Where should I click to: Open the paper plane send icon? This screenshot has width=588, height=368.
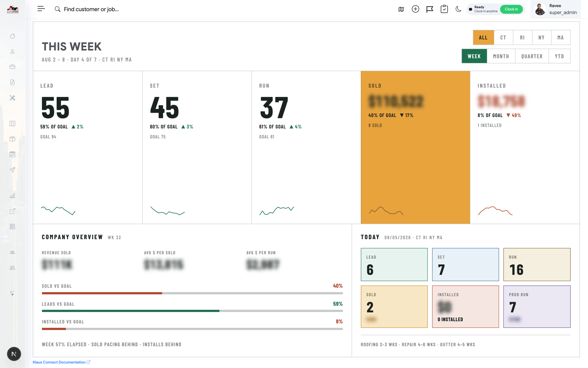[12, 170]
